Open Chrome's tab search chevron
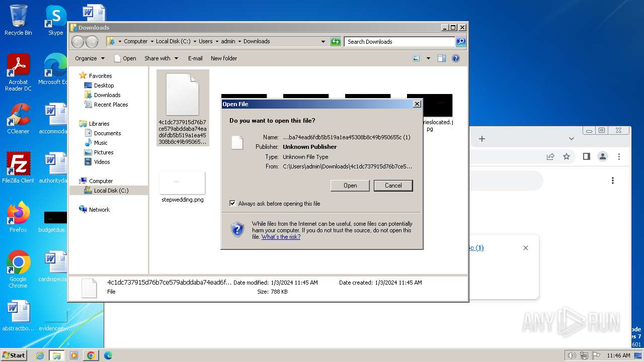 tap(571, 139)
